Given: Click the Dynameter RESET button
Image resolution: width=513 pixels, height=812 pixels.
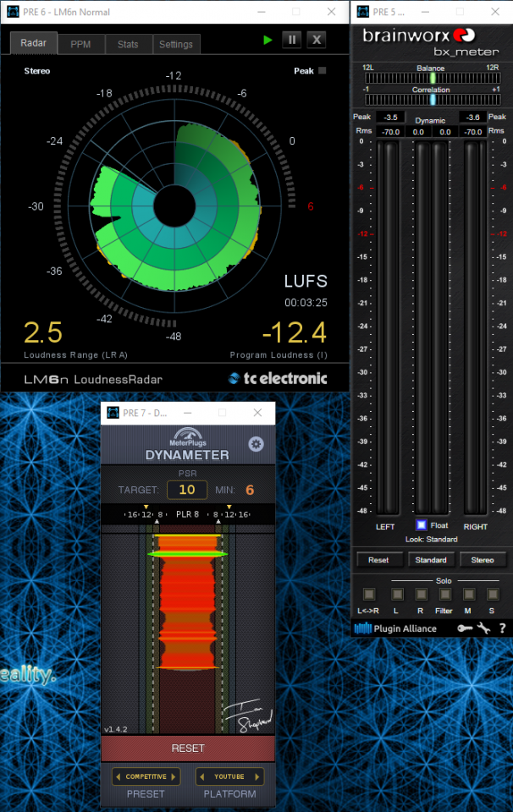Looking at the screenshot, I should tap(188, 749).
